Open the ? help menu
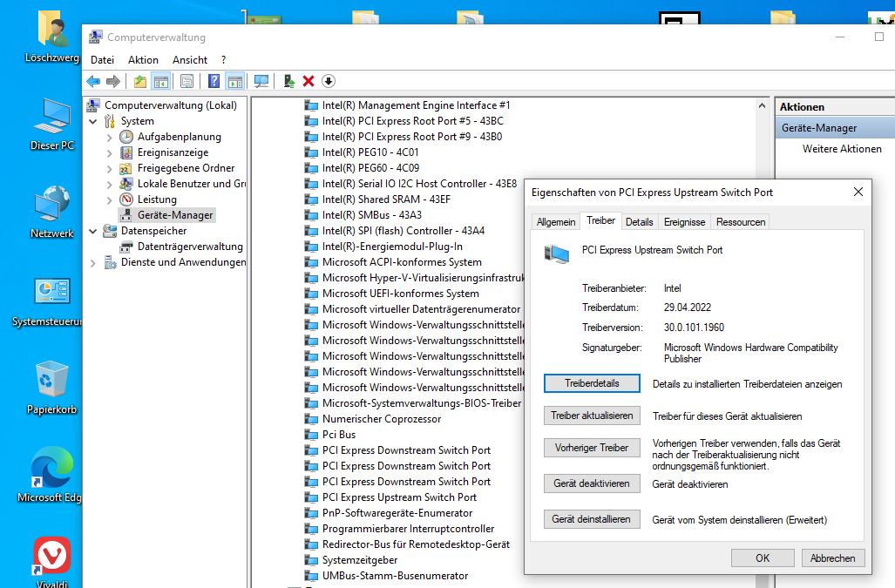 (223, 60)
